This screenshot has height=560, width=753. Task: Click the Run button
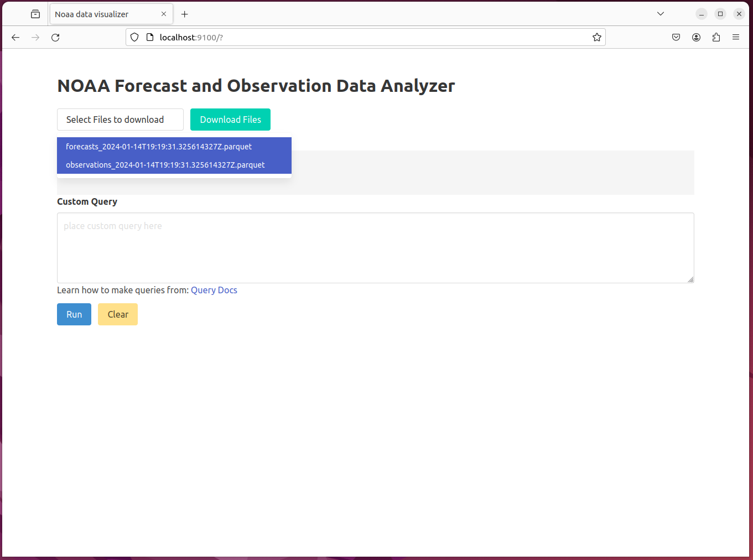(74, 314)
